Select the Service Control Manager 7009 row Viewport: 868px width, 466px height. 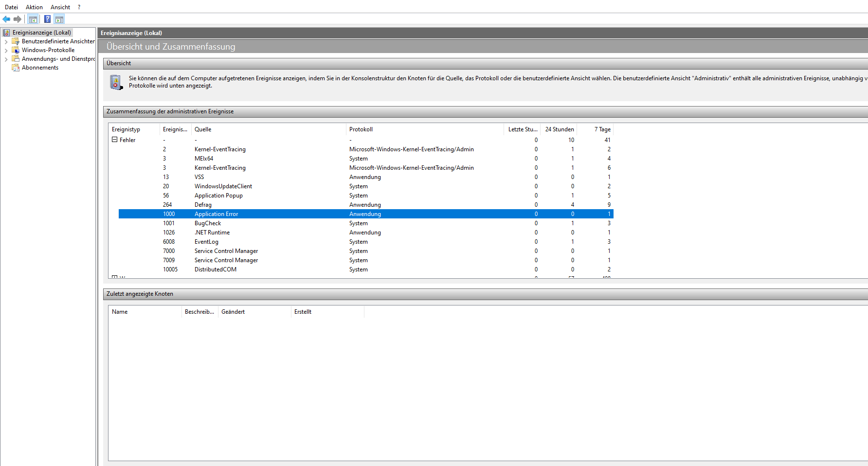coord(366,260)
